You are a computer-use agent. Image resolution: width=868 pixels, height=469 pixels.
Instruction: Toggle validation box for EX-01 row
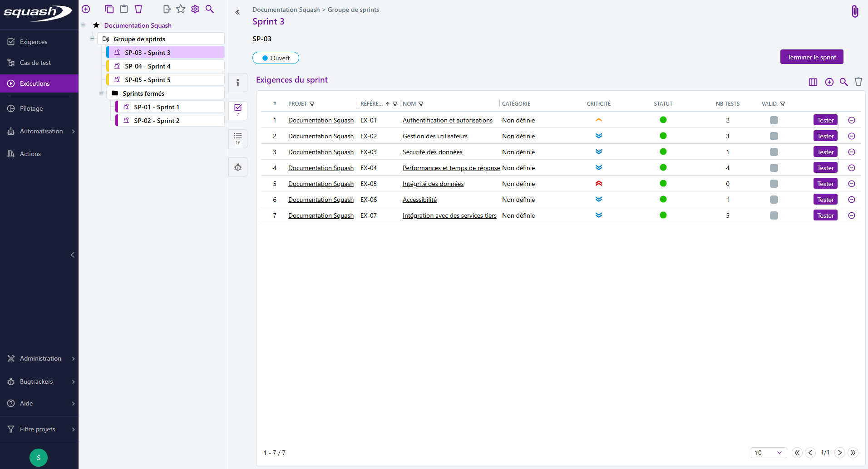tap(774, 120)
